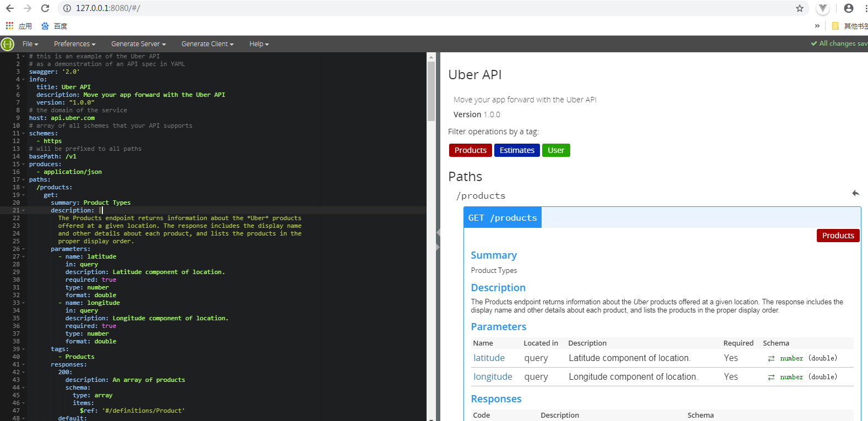
Task: Click the browser address bar URL
Action: [x=108, y=8]
